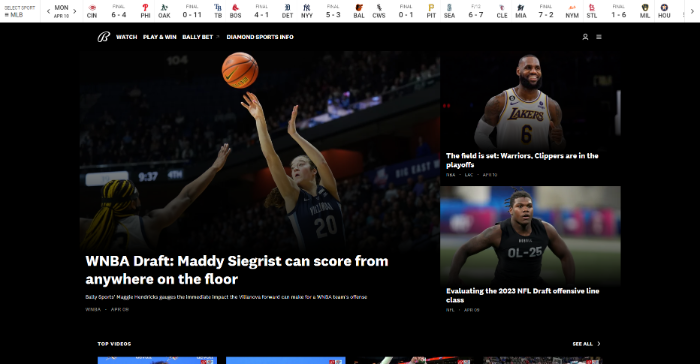Image resolution: width=700 pixels, height=364 pixels.
Task: Open the OL-25 NFL combine image
Action: tap(530, 235)
